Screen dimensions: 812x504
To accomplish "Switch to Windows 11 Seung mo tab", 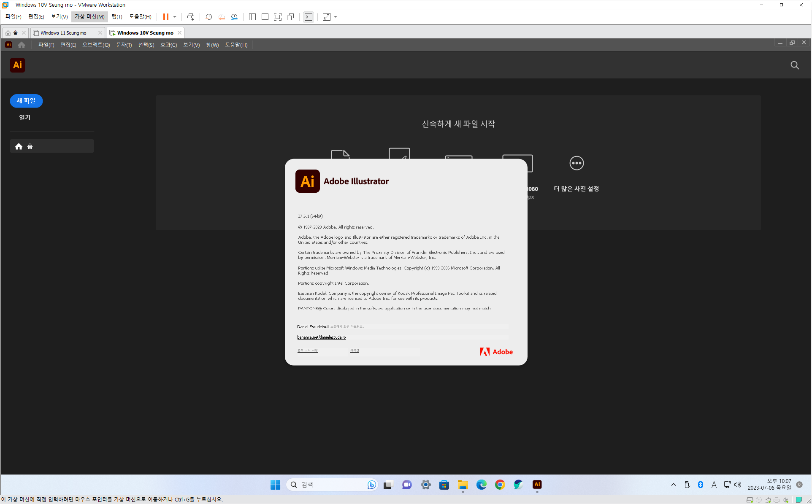I will (x=64, y=33).
